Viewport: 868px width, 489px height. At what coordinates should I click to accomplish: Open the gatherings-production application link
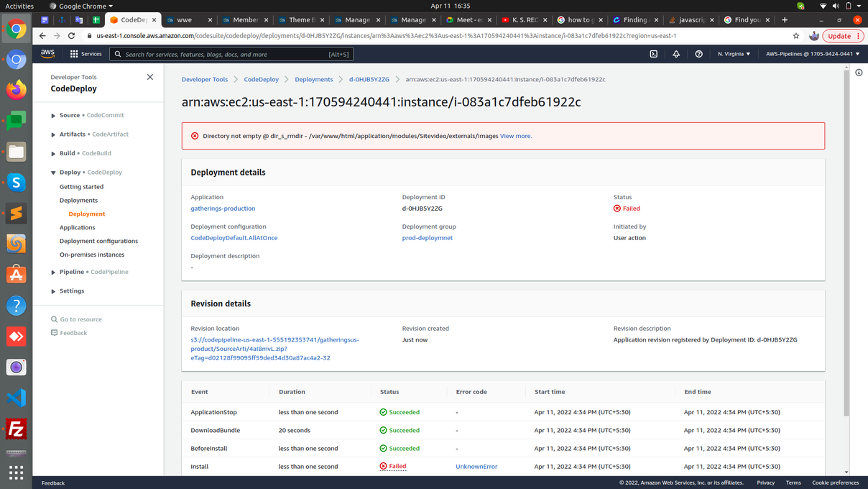click(x=223, y=209)
